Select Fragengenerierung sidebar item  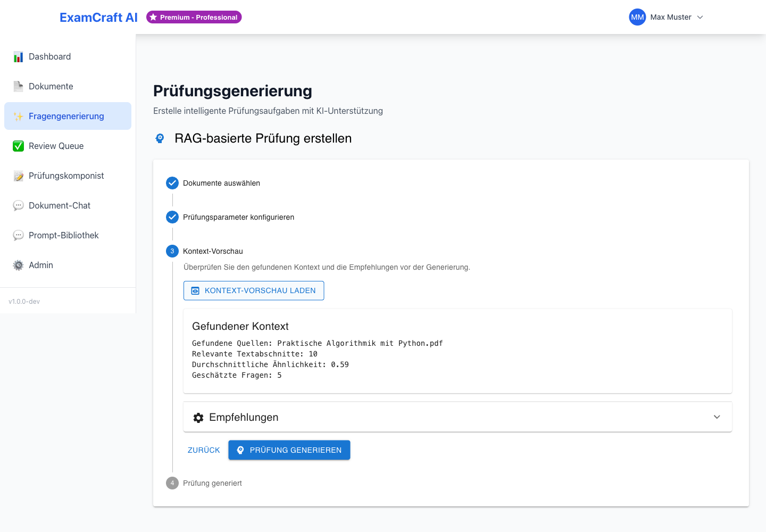click(x=68, y=116)
